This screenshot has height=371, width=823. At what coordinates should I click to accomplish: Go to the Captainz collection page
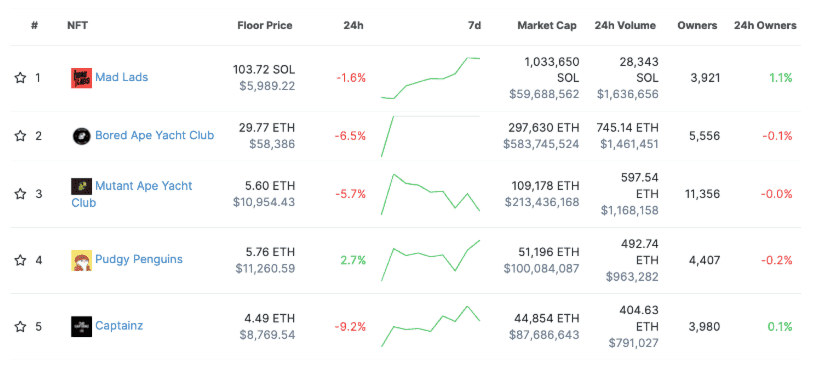tap(119, 325)
